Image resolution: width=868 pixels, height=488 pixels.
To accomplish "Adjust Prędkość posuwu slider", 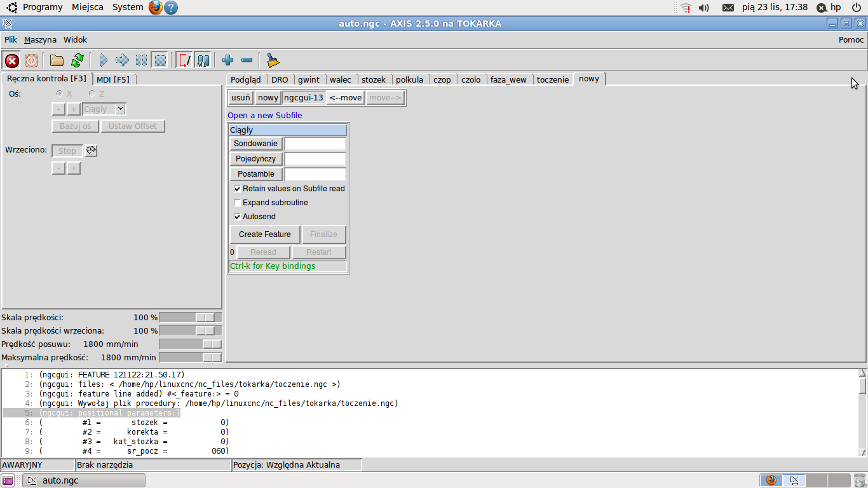I will click(191, 344).
